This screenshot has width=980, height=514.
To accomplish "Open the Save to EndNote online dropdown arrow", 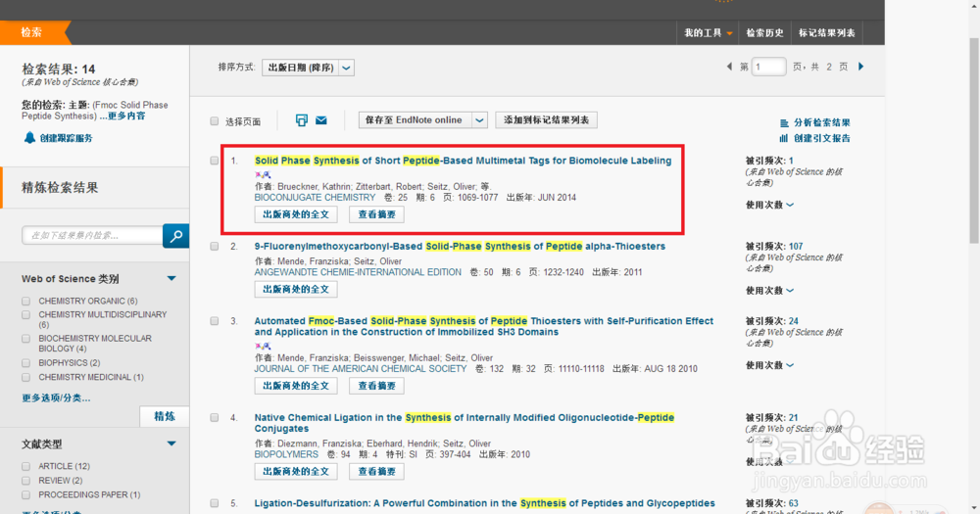I will coord(479,119).
